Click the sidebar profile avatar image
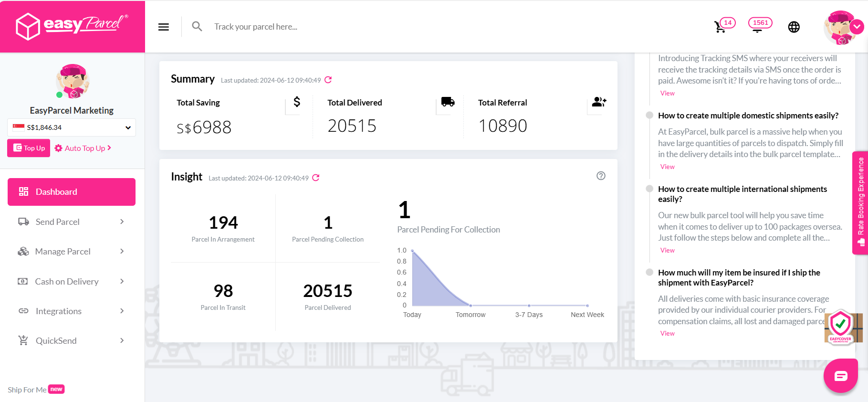This screenshot has height=402, width=868. 73,81
